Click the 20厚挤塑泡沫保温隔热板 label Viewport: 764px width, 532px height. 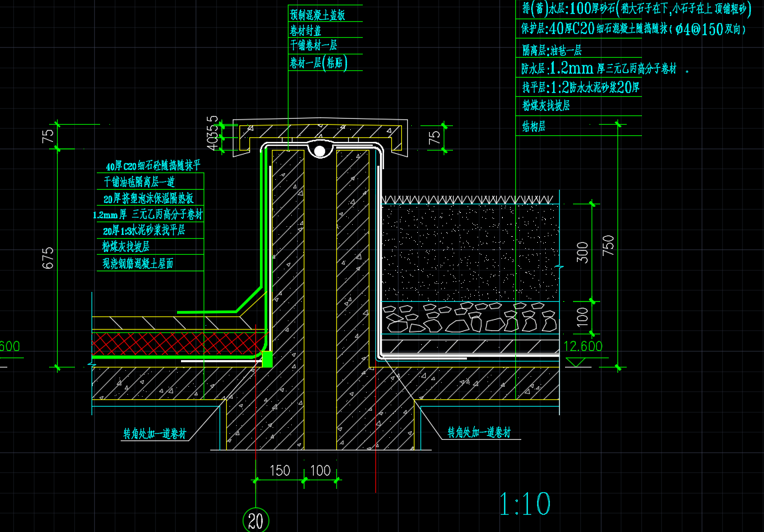[x=149, y=198]
